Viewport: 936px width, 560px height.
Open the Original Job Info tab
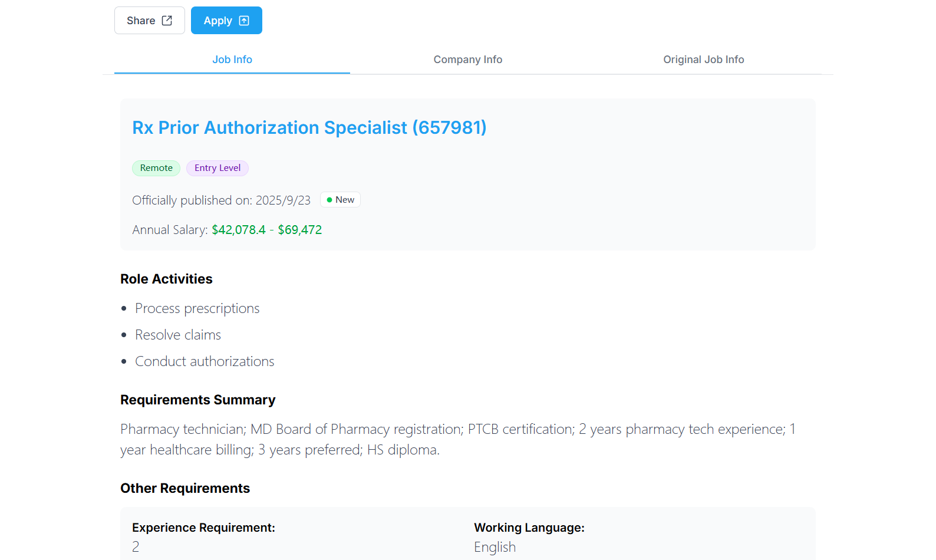tap(703, 60)
